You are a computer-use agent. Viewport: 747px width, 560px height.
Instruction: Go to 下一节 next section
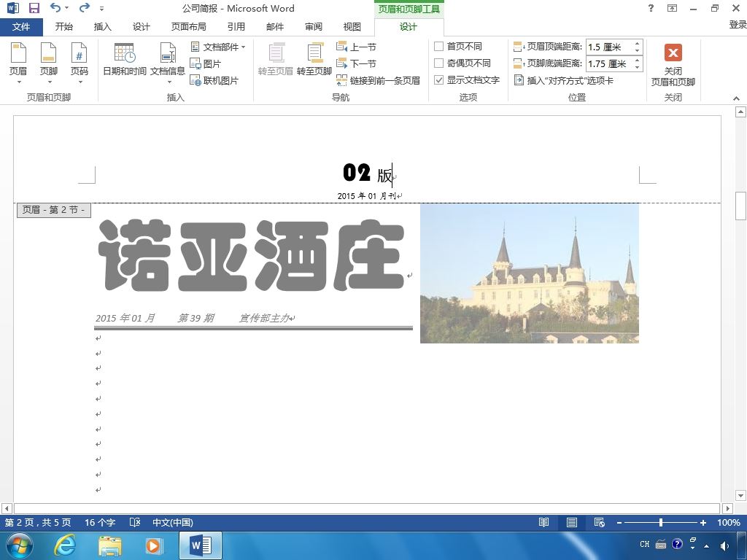tap(356, 63)
